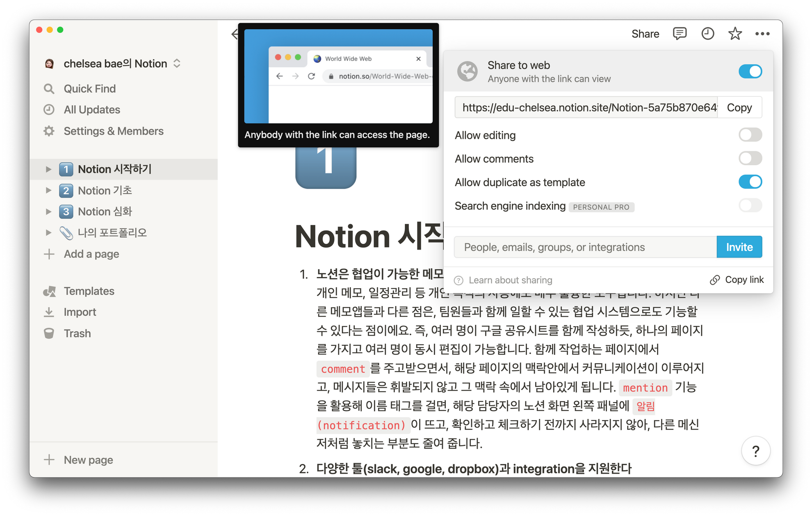Expand the Notion 기초 page tree
812x516 pixels.
click(x=48, y=190)
